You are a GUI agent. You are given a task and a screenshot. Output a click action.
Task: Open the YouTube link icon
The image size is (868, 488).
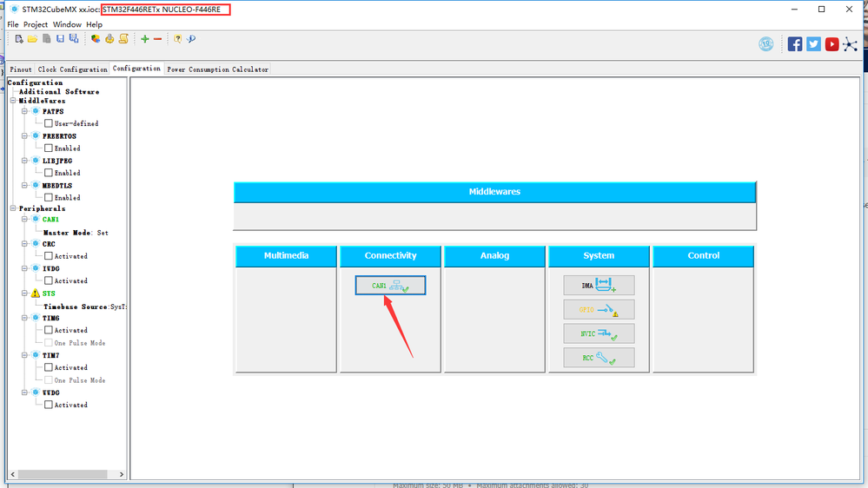point(832,44)
